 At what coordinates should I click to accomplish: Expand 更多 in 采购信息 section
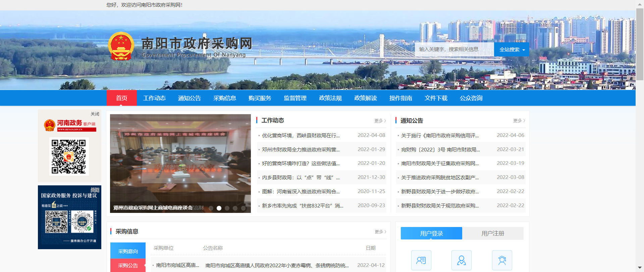tap(380, 232)
